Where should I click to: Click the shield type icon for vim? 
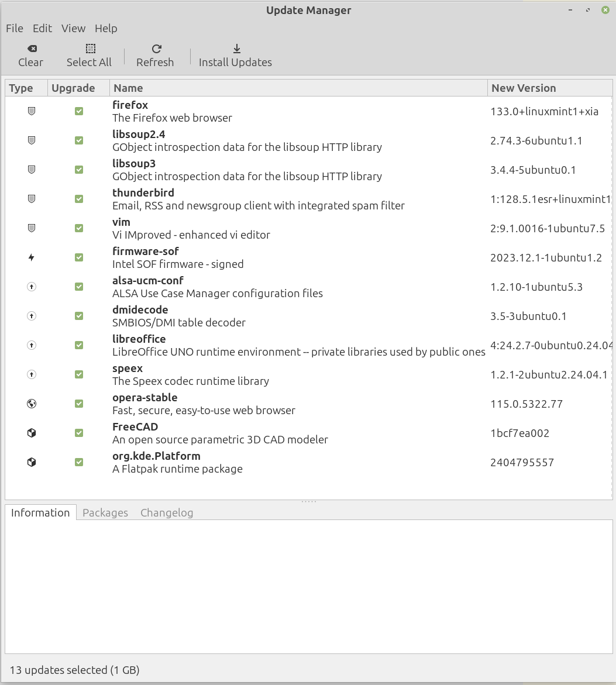[x=32, y=228]
